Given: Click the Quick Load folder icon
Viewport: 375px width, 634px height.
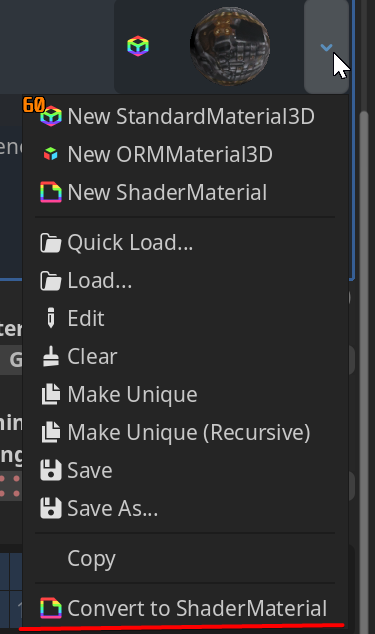Looking at the screenshot, I should 51,243.
